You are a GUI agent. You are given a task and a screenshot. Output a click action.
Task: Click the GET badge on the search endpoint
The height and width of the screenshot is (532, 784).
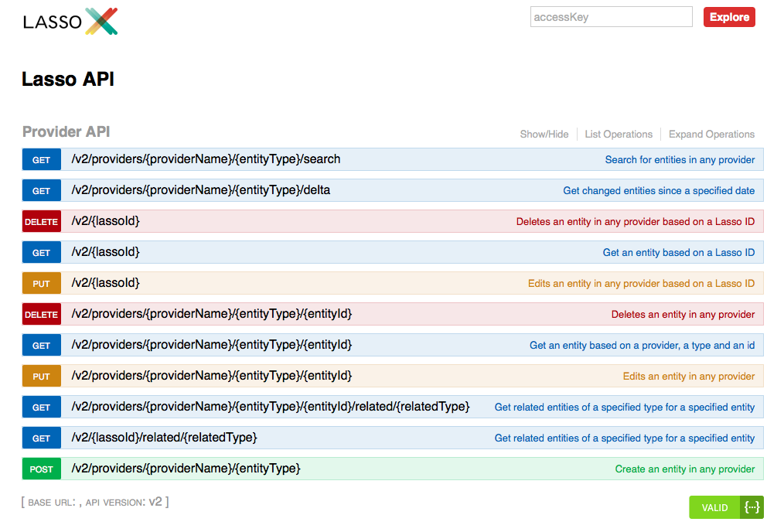42,159
